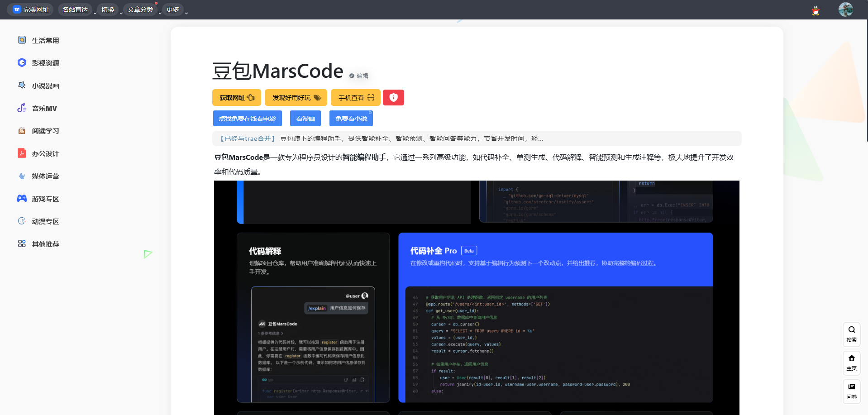Click the bold 智能编程助手 text
868x415 pixels.
[x=364, y=157]
